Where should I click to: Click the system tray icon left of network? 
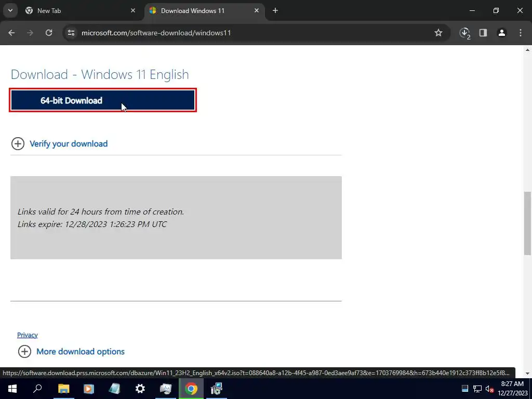[465, 389]
